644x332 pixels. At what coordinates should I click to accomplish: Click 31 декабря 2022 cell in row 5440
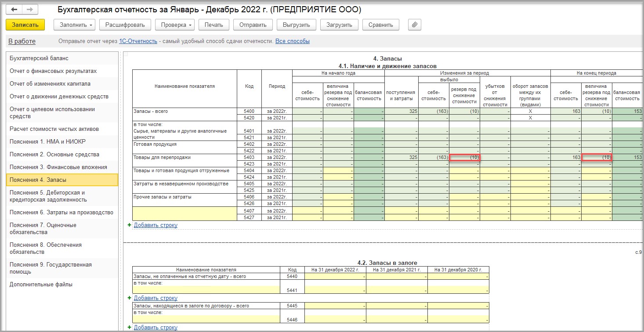click(x=335, y=277)
